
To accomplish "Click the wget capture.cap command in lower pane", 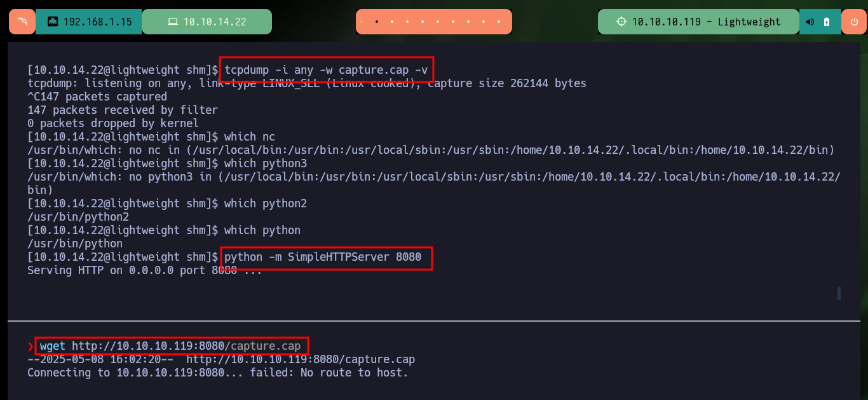I will pyautogui.click(x=170, y=346).
